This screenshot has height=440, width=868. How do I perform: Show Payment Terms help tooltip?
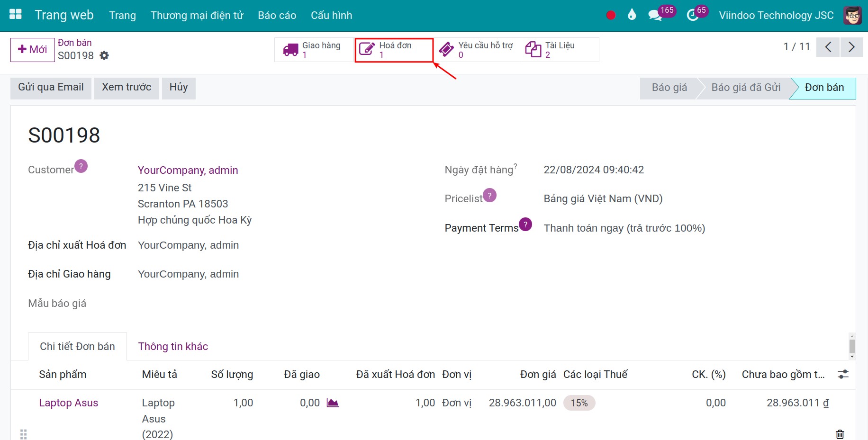coord(525,224)
